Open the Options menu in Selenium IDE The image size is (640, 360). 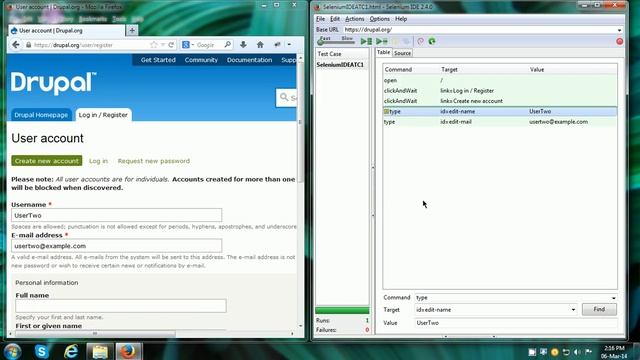(x=379, y=19)
